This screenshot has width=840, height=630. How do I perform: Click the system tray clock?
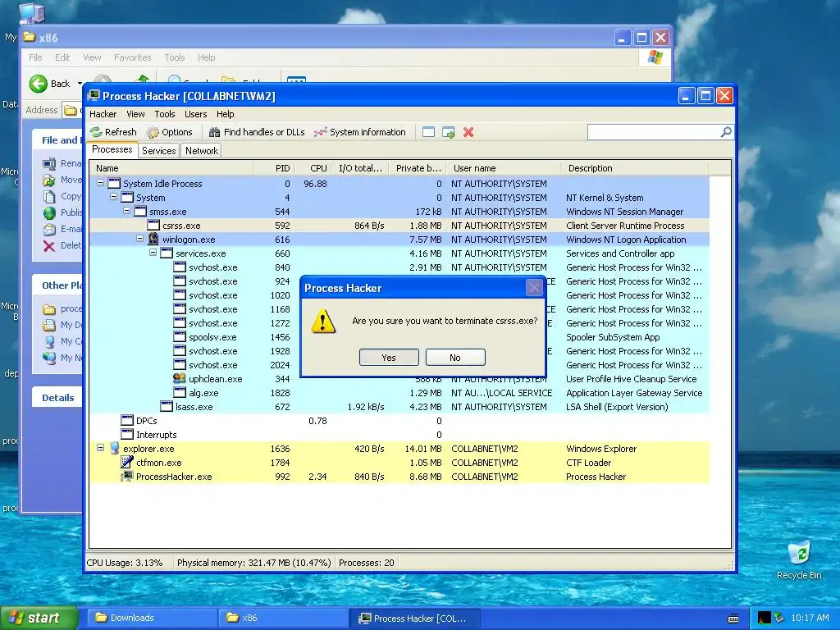810,618
